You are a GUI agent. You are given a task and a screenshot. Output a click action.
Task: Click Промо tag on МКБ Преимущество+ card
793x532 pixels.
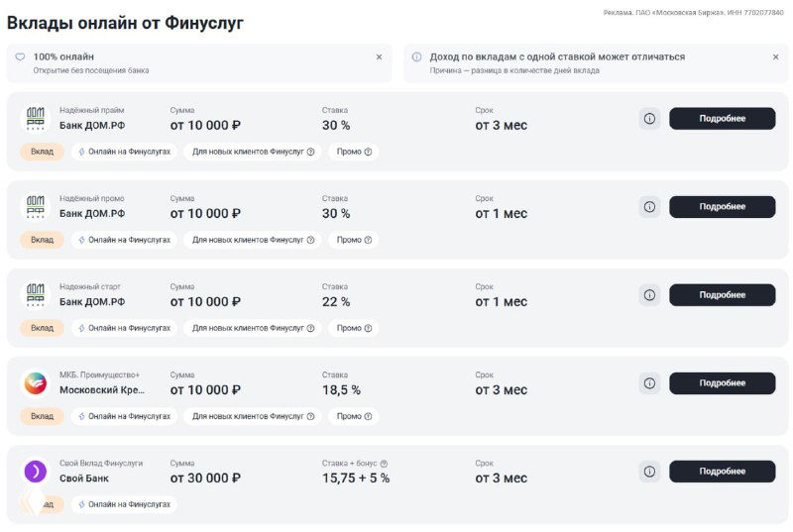[354, 416]
